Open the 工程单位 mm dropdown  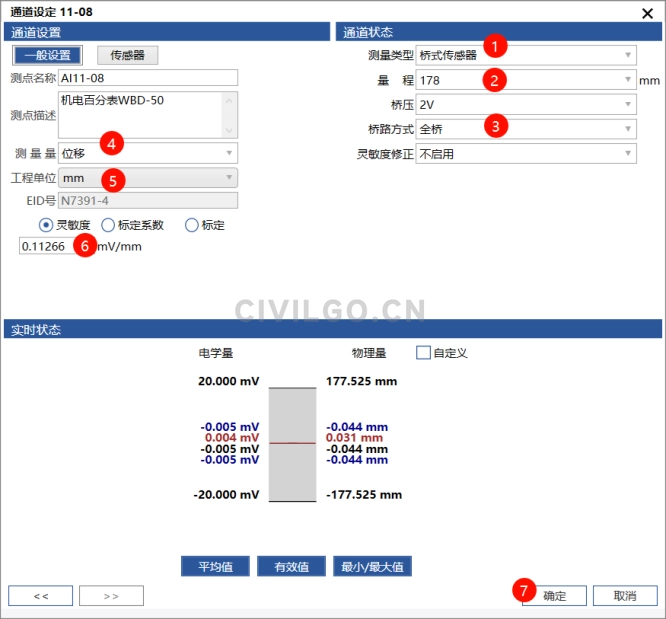point(147,178)
